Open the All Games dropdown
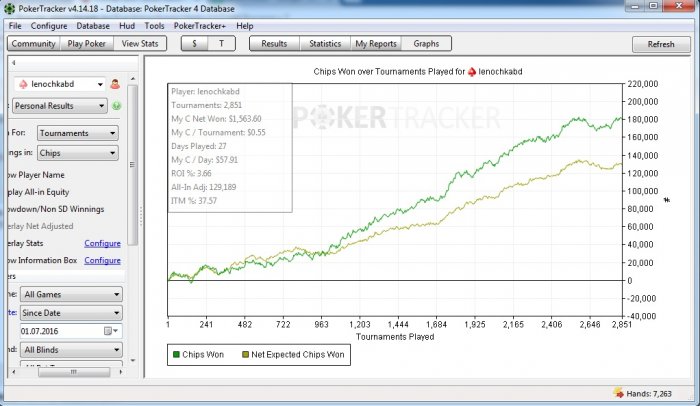The image size is (700, 406). pyautogui.click(x=71, y=294)
